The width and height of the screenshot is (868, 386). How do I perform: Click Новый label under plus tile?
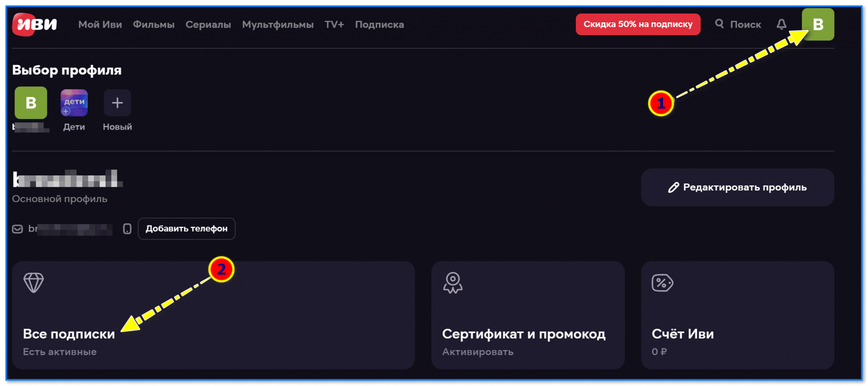coord(117,127)
